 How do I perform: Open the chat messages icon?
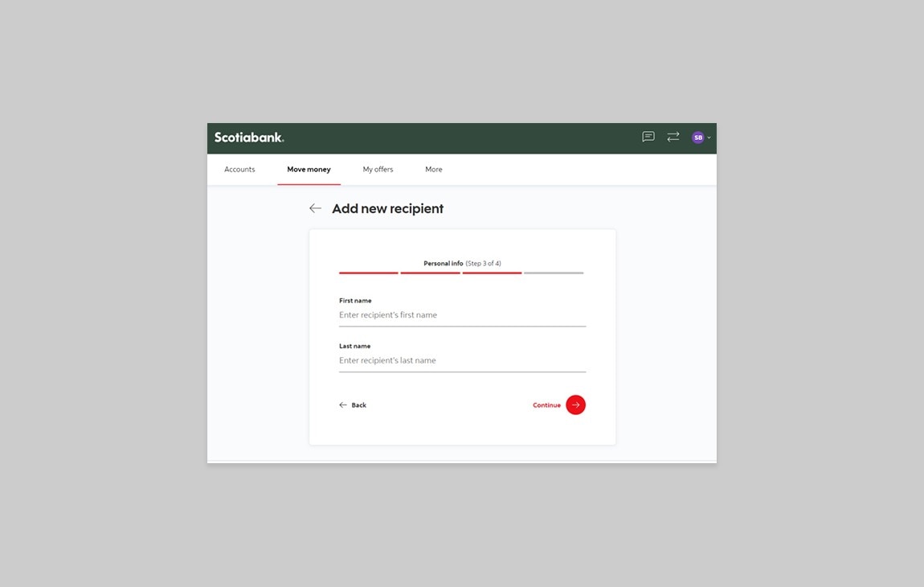(x=648, y=137)
